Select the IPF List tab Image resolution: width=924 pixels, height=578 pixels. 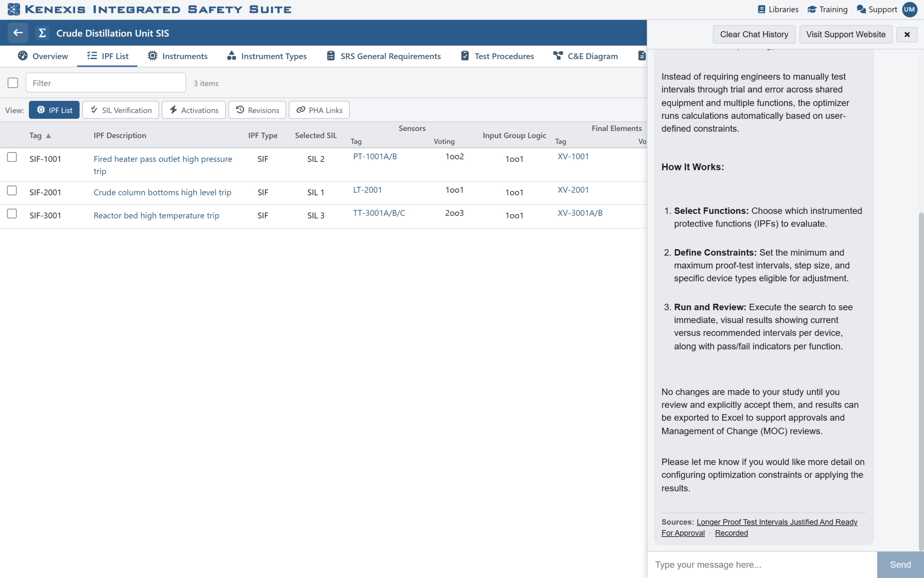[107, 56]
